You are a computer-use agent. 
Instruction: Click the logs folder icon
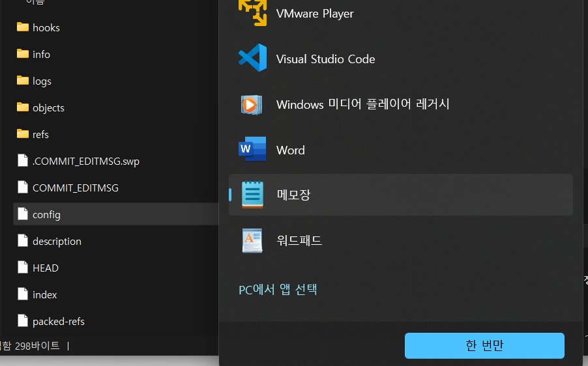(23, 81)
